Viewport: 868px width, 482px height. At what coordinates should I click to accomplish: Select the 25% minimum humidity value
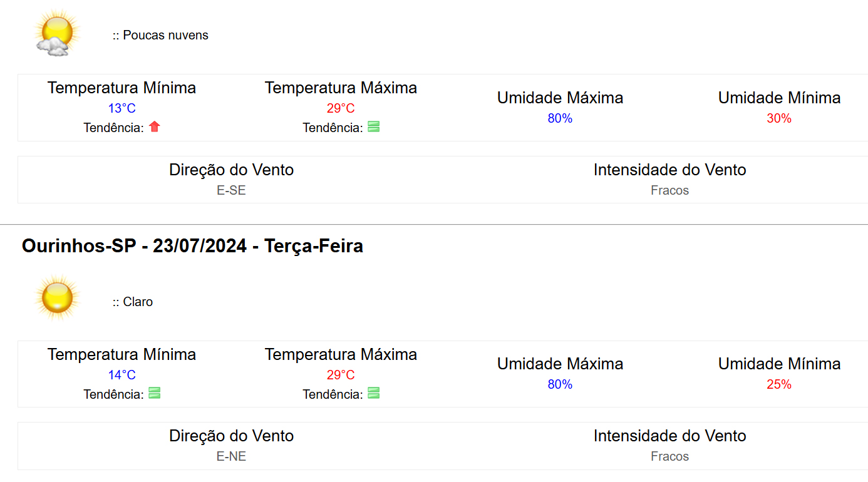tap(779, 384)
